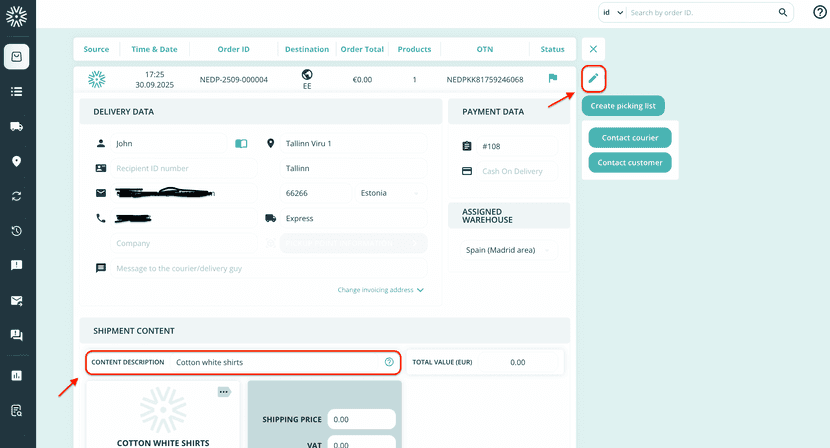The image size is (830, 448).
Task: Open the truck shipments icon in sidebar
Action: tap(17, 126)
